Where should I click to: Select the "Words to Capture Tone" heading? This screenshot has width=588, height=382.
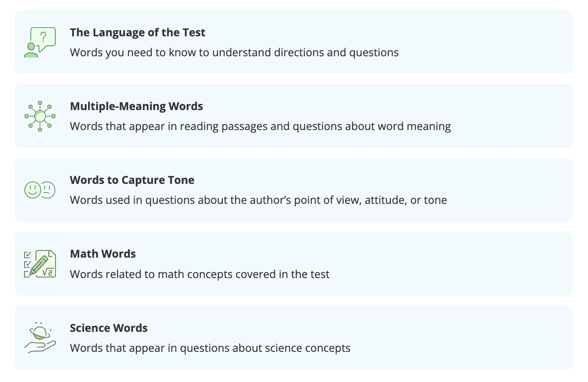click(132, 180)
